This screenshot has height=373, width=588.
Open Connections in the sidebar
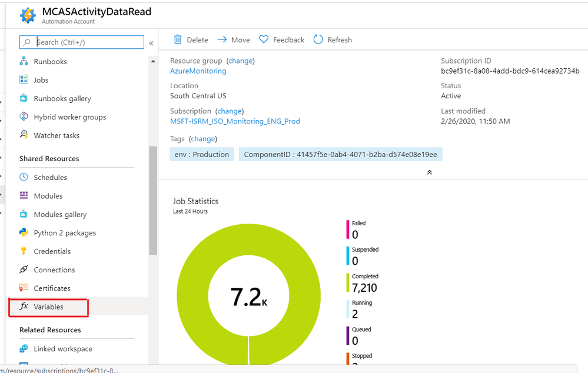coord(54,269)
